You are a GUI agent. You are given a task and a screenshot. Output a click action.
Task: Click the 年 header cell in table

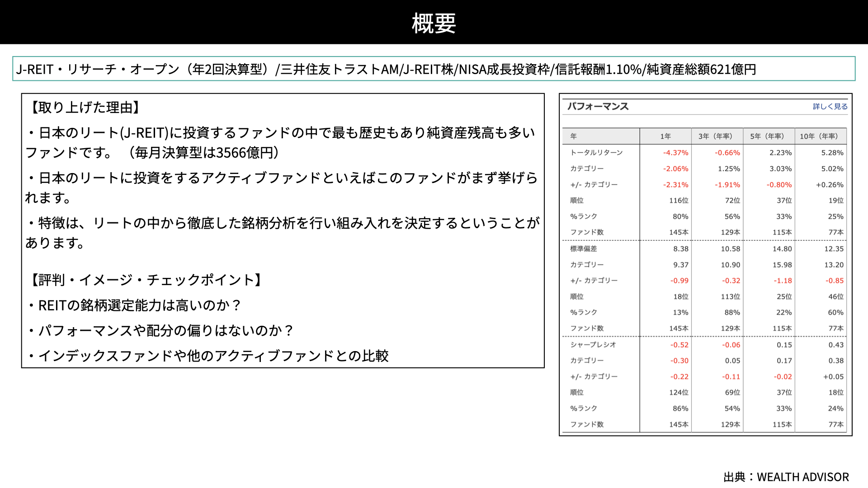click(573, 136)
